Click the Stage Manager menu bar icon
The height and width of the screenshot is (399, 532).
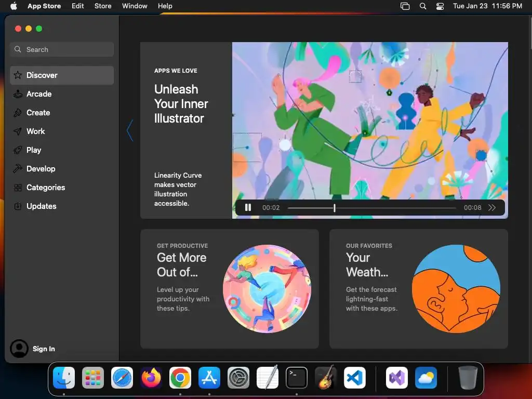405,6
